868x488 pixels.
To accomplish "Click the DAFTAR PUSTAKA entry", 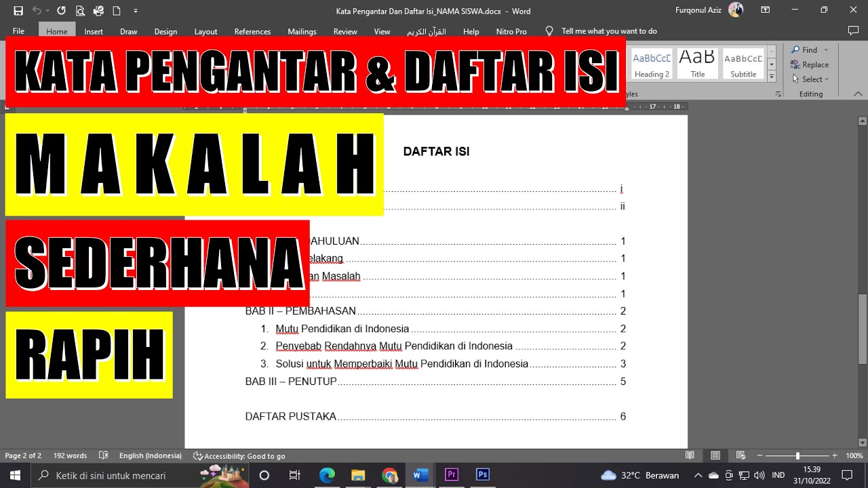I will [x=435, y=417].
